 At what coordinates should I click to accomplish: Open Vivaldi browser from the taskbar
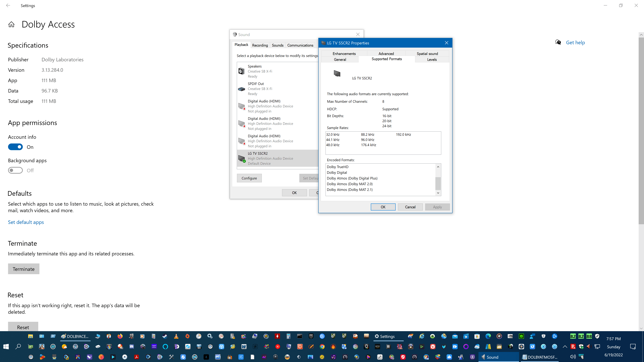point(433,347)
